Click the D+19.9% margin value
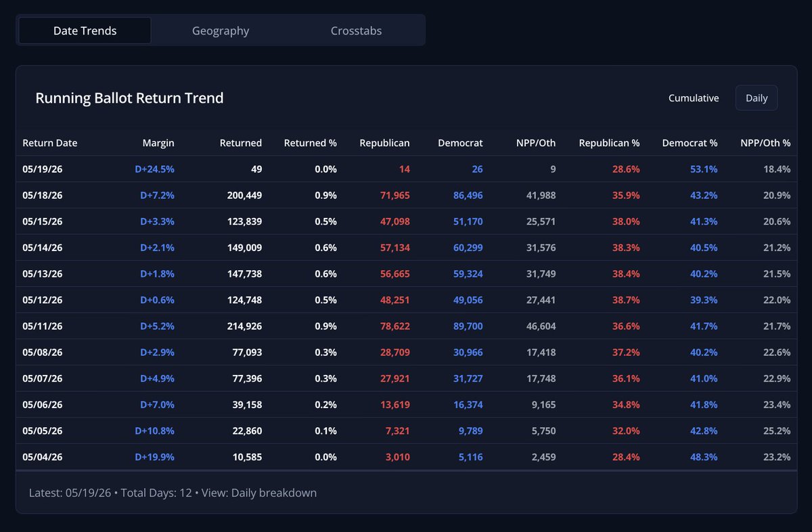The height and width of the screenshot is (532, 812). point(154,457)
